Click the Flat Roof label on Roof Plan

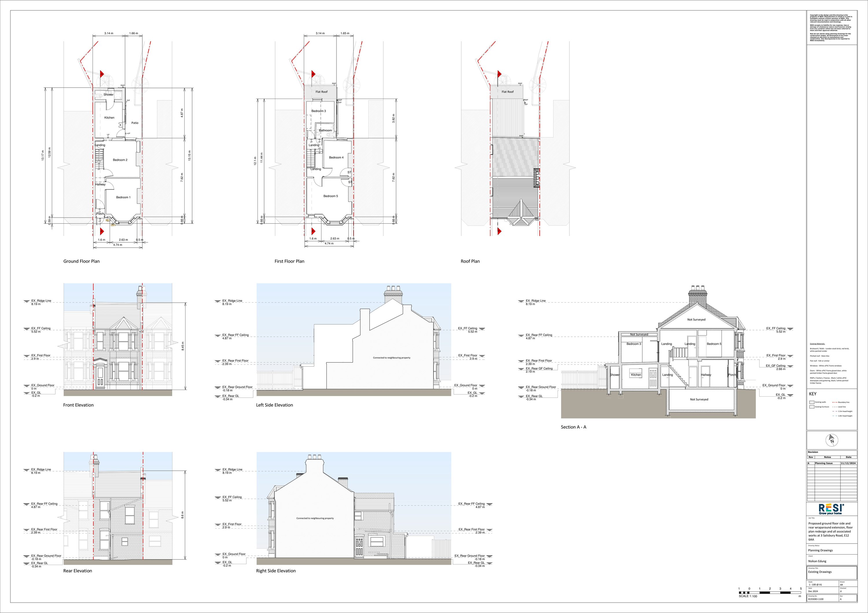[x=507, y=92]
